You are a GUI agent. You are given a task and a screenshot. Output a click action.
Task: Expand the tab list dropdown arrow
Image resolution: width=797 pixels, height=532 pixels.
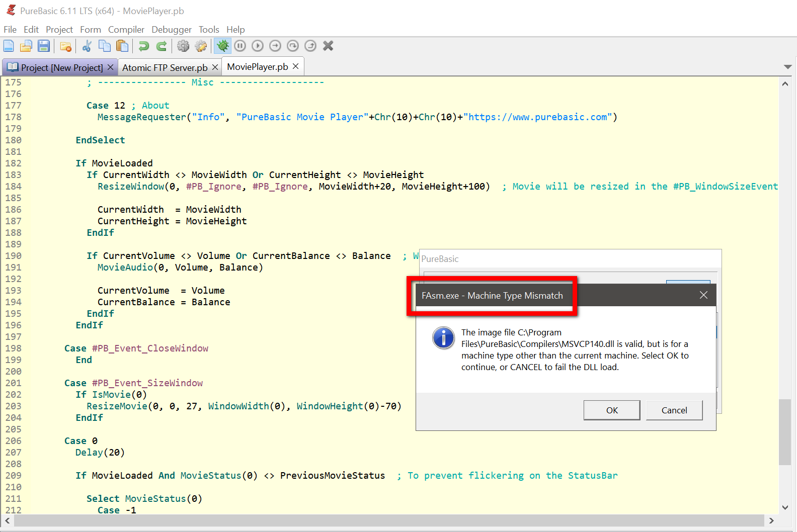[787, 67]
